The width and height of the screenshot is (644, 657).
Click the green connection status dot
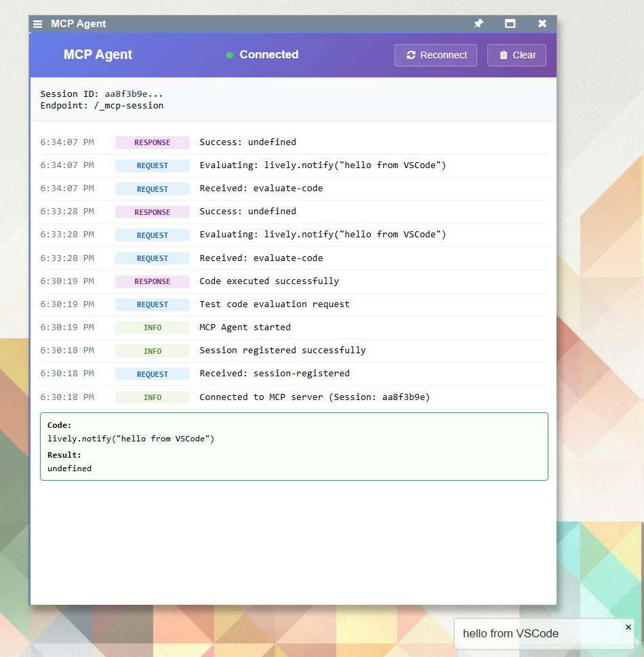tap(230, 55)
